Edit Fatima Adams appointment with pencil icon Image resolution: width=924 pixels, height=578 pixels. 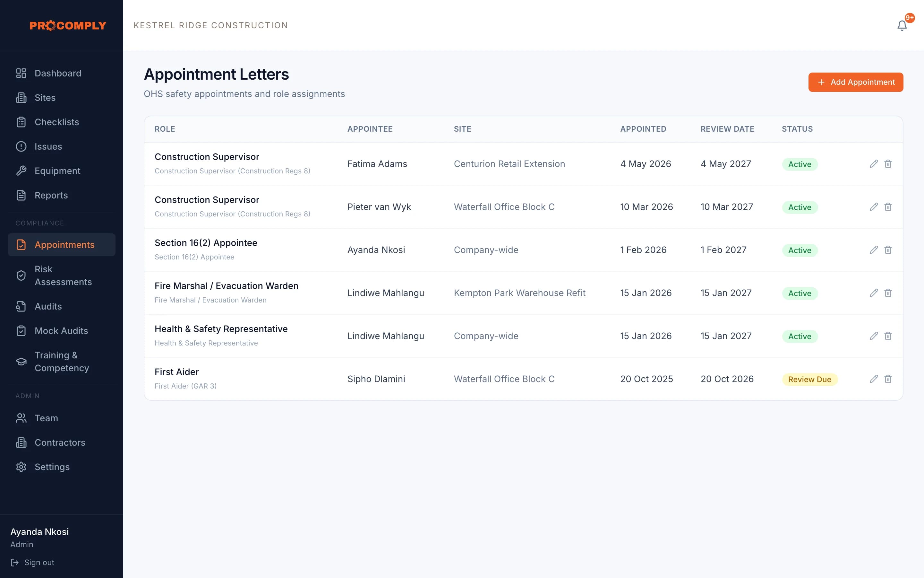coord(874,164)
